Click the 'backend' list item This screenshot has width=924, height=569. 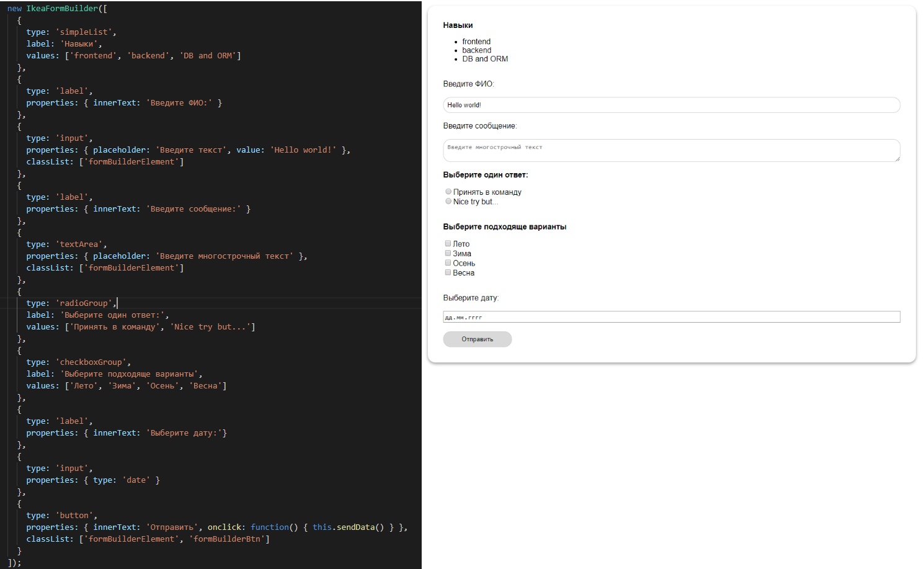pos(477,50)
